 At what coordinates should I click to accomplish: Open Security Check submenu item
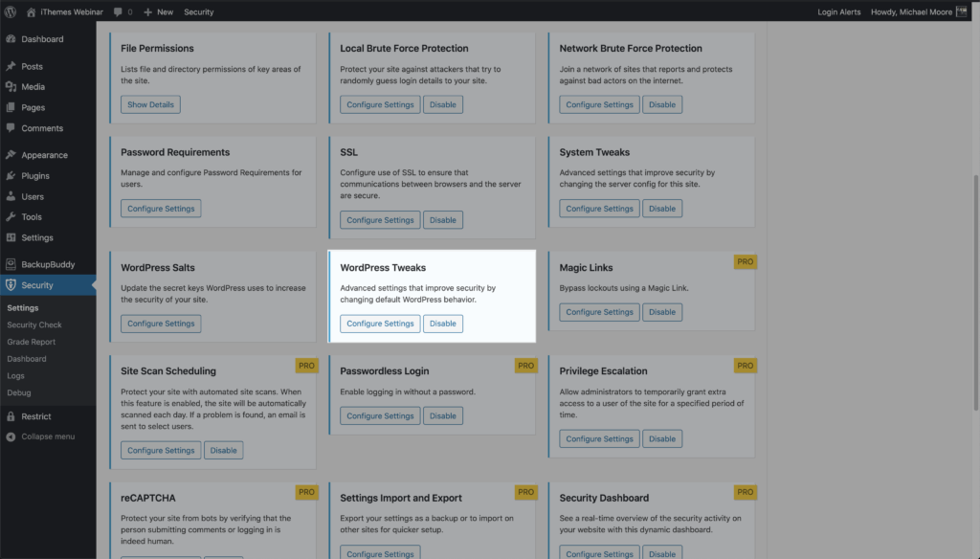tap(34, 325)
